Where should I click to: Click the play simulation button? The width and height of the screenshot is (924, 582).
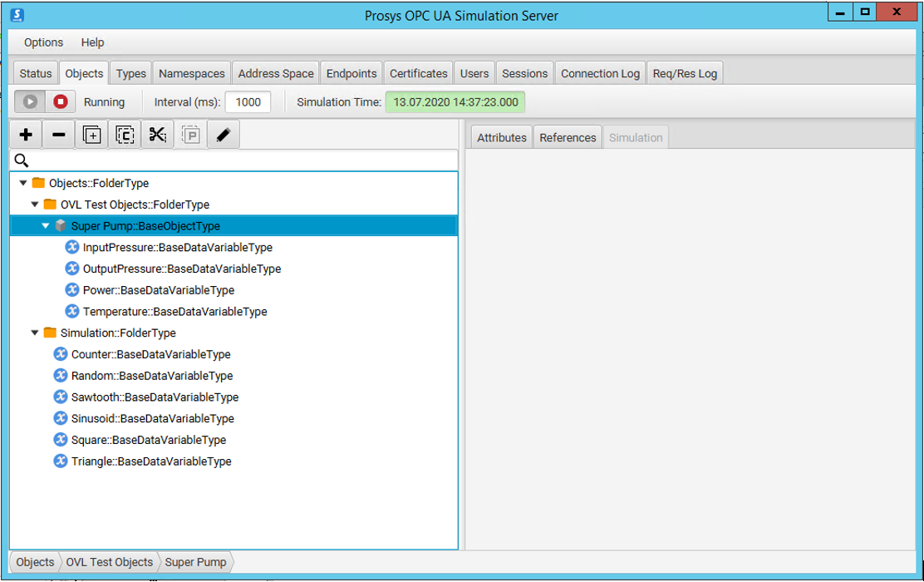[30, 101]
